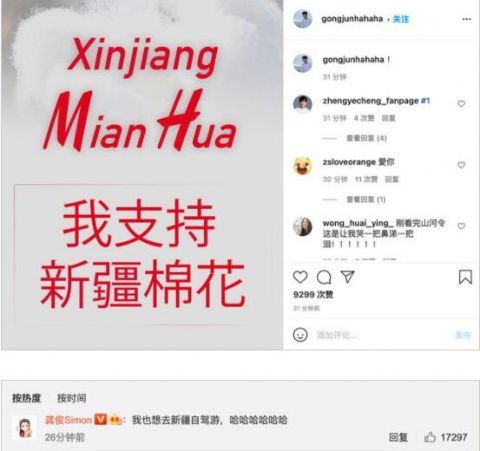480x451 pixels.
Task: Follow gongjunhahaha with the blue 关注 link
Action: tap(401, 19)
